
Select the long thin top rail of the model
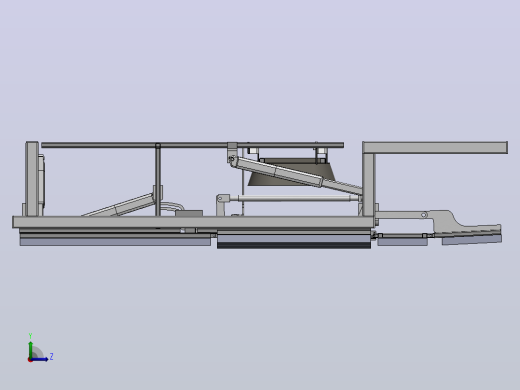click(x=192, y=145)
